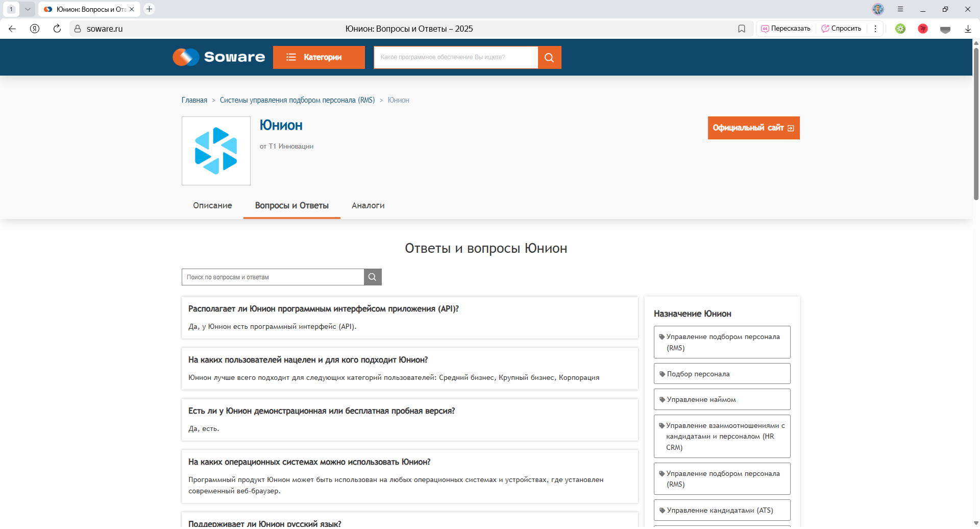Click the Soware logo
980x529 pixels.
tap(219, 57)
